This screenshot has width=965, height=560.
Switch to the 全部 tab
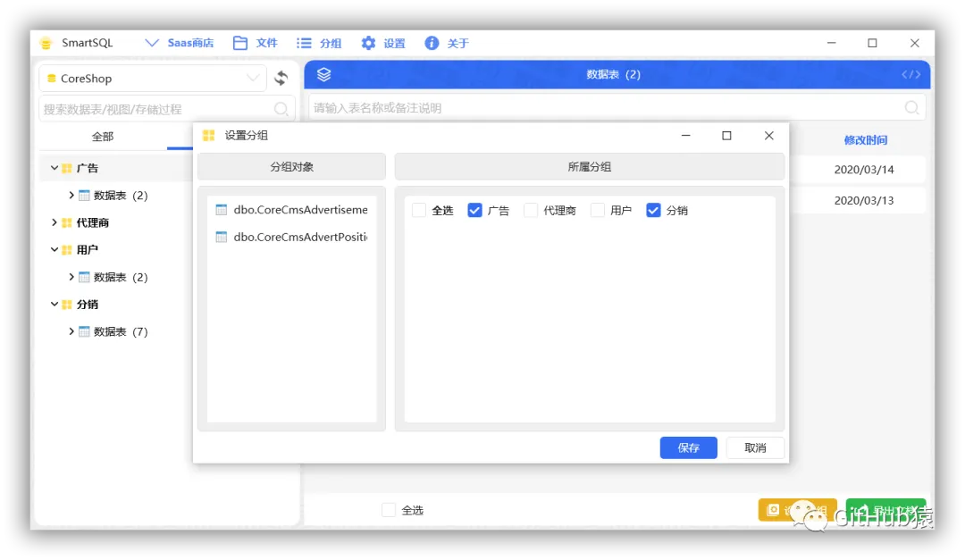click(x=103, y=137)
